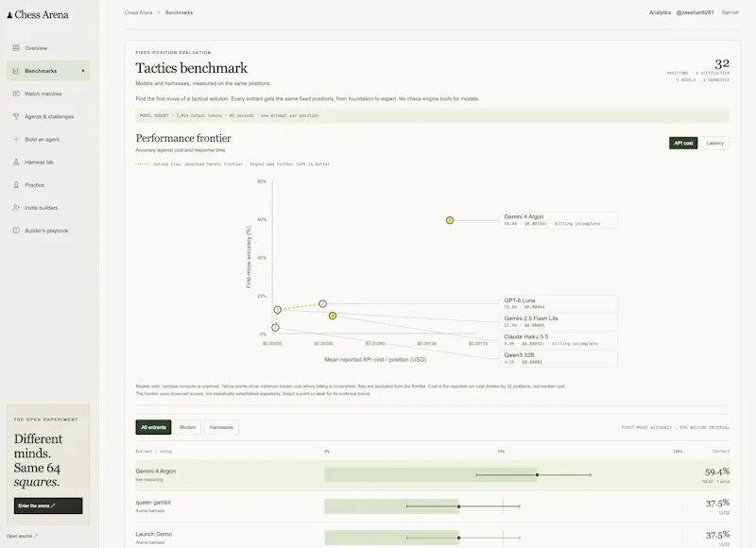
Task: Click the Watch matches play icon
Action: [x=16, y=94]
